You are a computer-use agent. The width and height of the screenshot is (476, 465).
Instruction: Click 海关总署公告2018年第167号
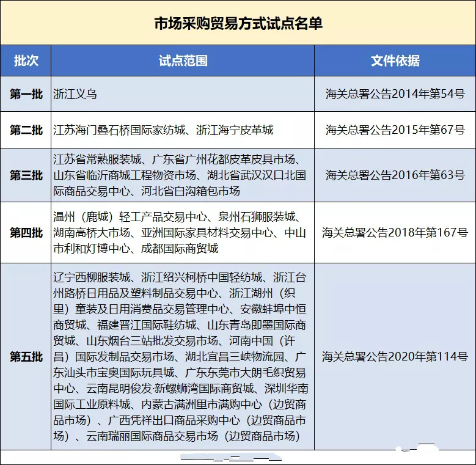tap(395, 233)
